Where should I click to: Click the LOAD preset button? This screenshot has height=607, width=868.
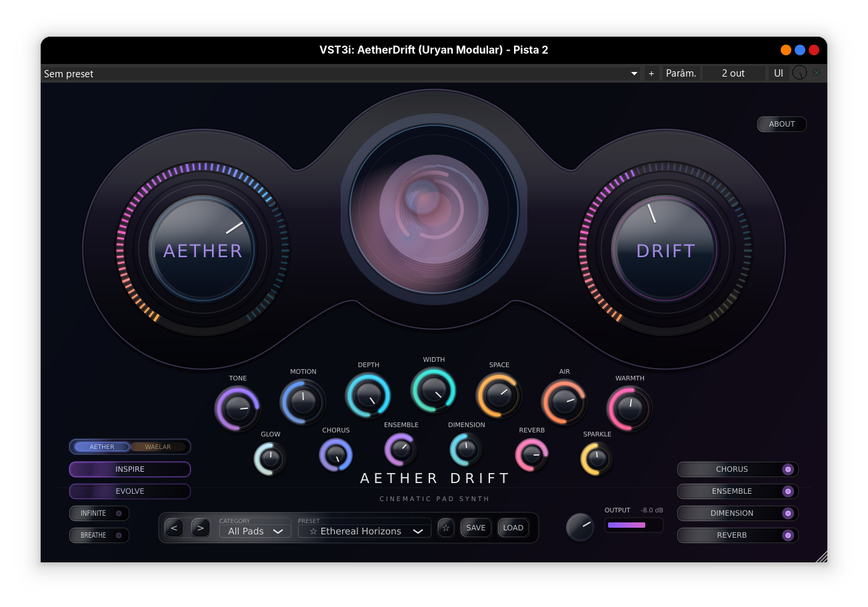[513, 528]
